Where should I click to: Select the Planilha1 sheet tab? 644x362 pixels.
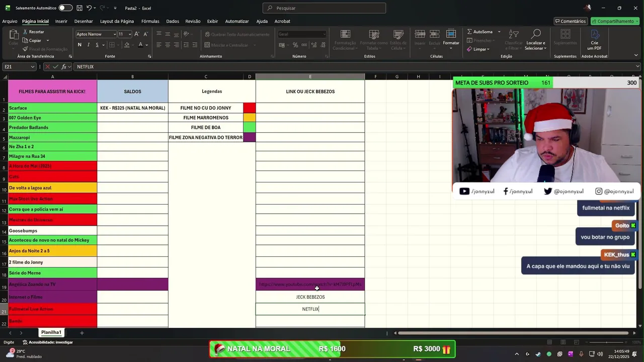(x=51, y=332)
